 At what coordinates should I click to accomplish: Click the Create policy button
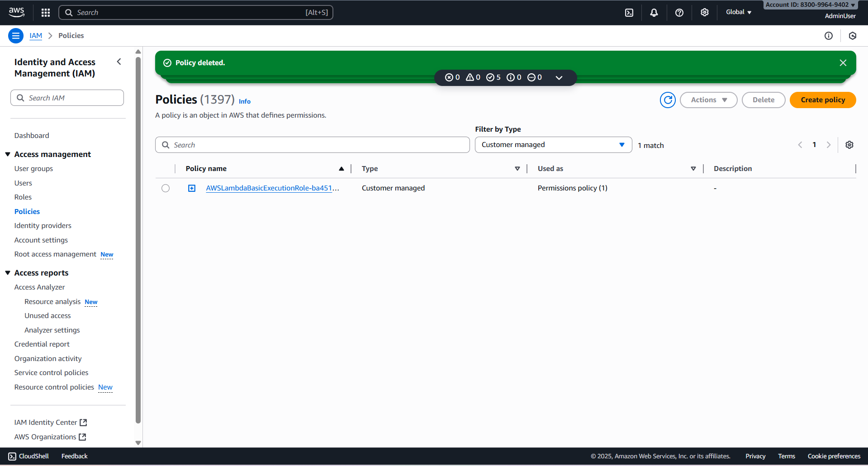[822, 100]
